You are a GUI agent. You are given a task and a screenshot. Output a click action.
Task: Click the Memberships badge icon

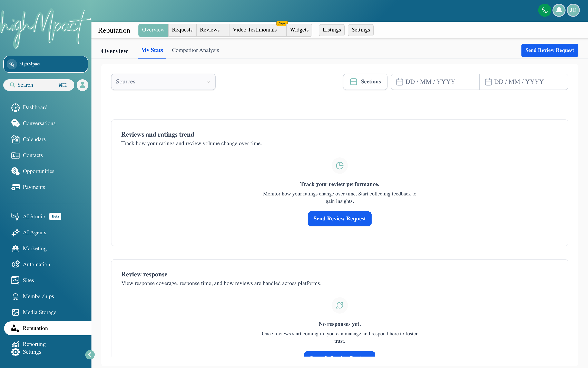tap(15, 296)
